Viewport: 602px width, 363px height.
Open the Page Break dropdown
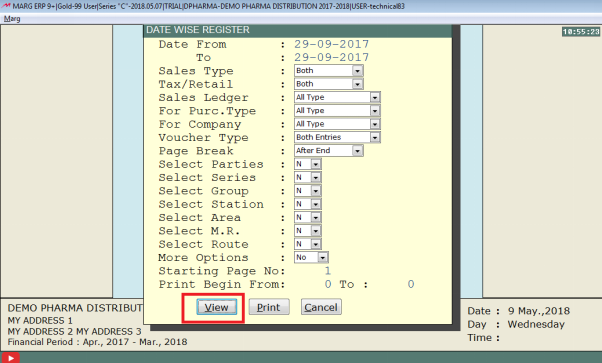pos(357,151)
